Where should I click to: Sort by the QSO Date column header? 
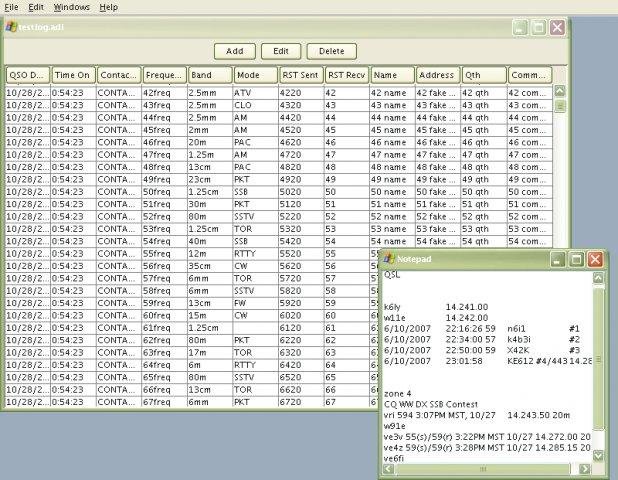tap(28, 75)
